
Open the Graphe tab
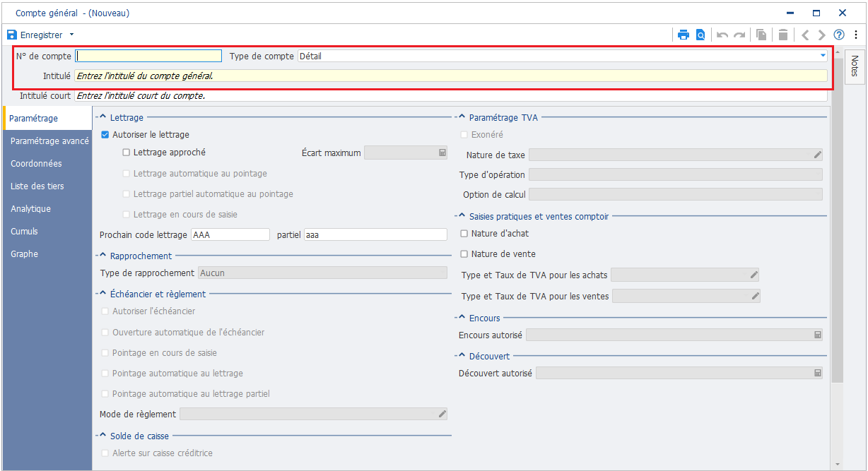click(47, 254)
